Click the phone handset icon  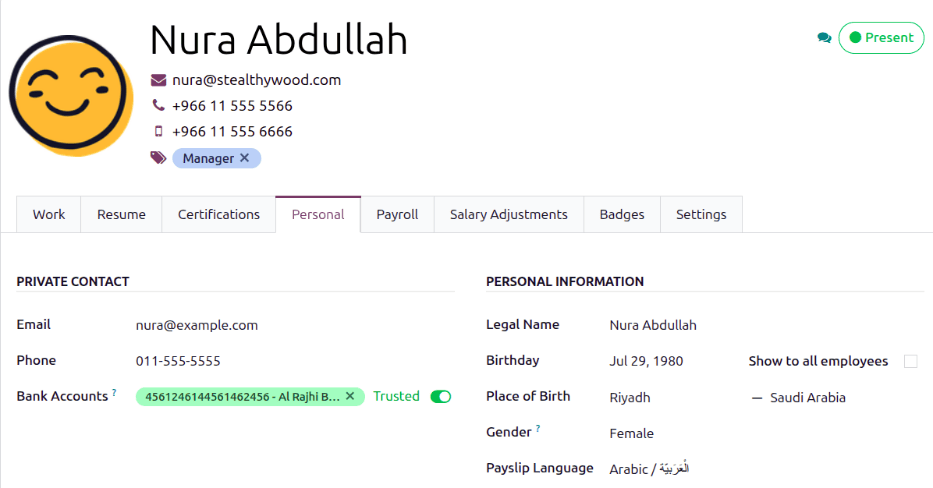click(158, 105)
